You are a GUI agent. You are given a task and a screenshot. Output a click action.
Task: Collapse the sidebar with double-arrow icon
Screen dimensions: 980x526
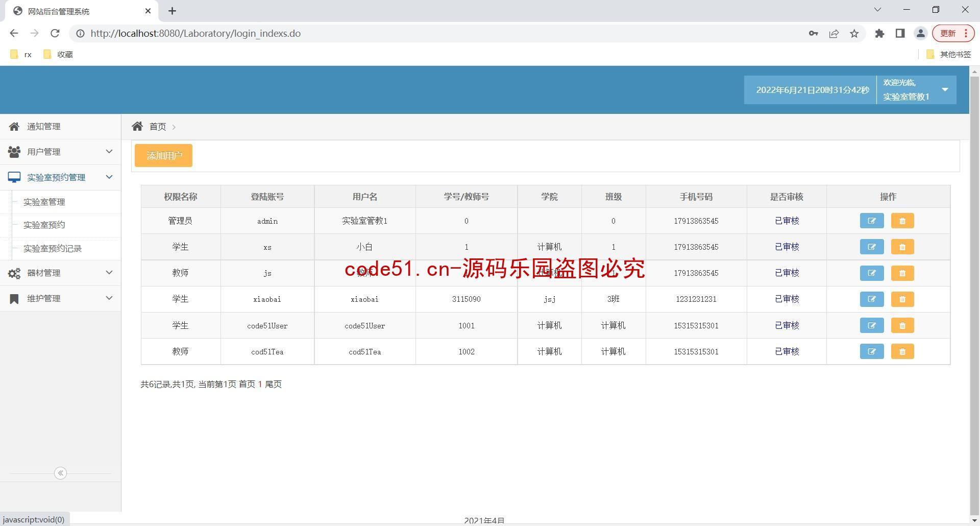[x=60, y=473]
